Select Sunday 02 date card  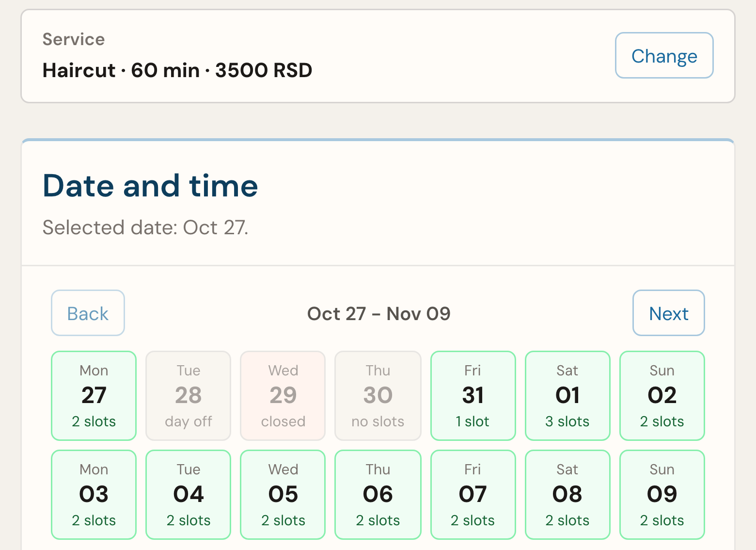pyautogui.click(x=662, y=396)
